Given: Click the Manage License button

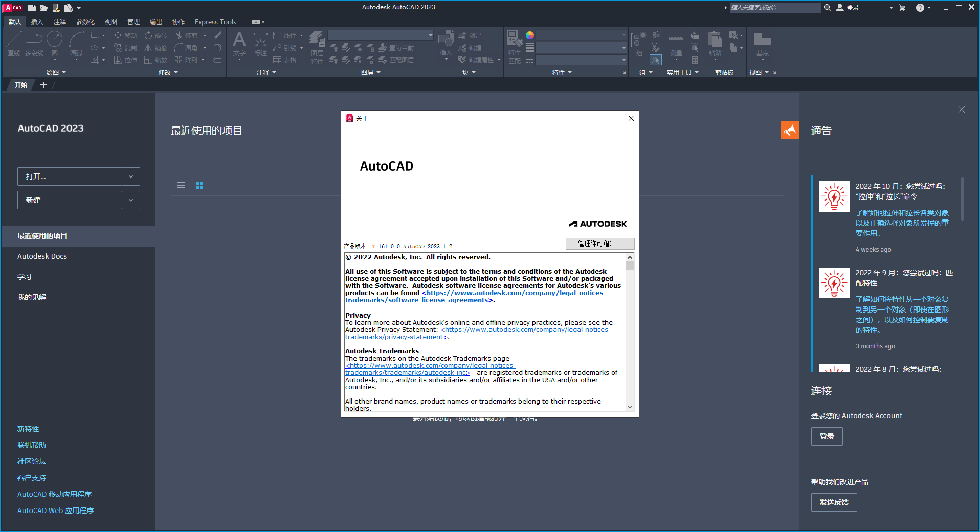Looking at the screenshot, I should (599, 243).
